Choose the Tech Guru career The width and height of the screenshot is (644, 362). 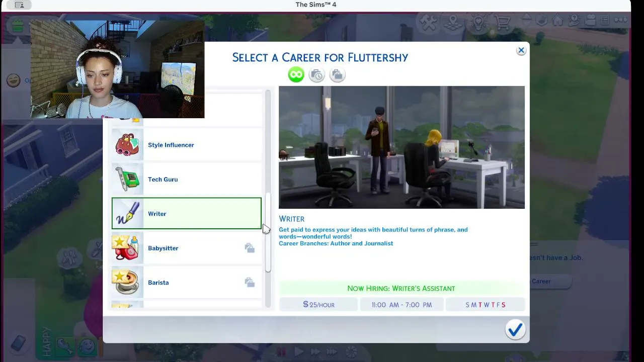[x=187, y=179]
